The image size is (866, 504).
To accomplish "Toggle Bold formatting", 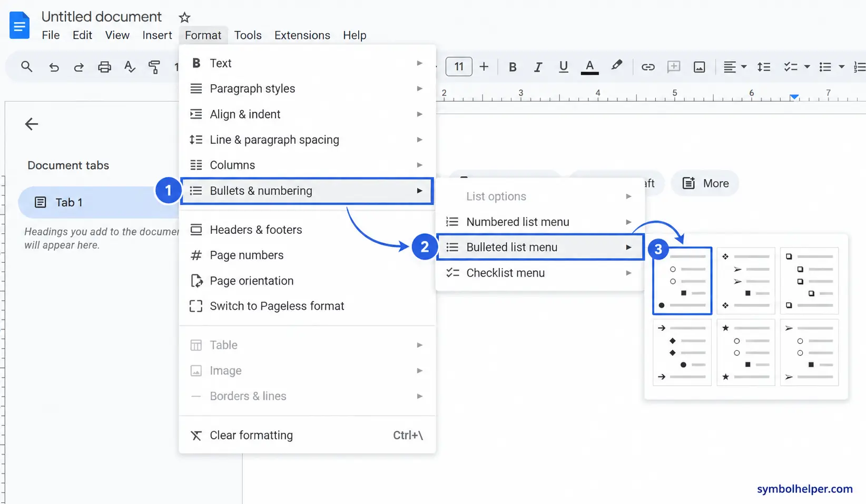I will coord(512,67).
